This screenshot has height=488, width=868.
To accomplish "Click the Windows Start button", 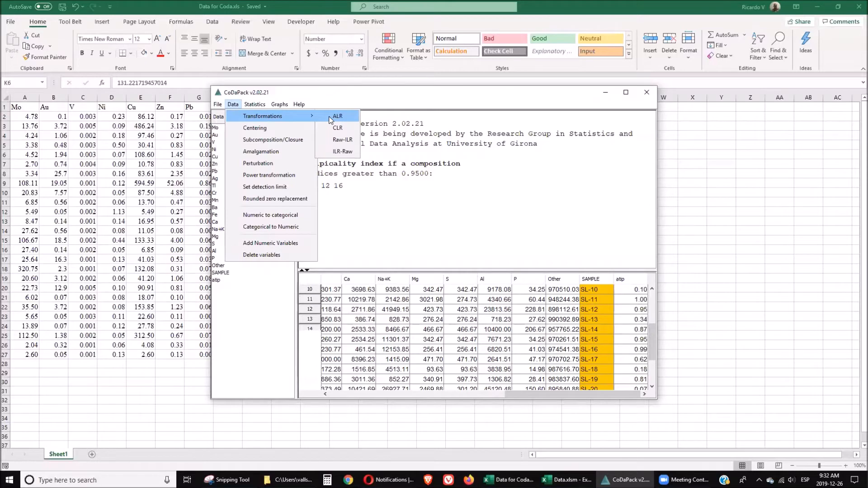I will [x=9, y=480].
